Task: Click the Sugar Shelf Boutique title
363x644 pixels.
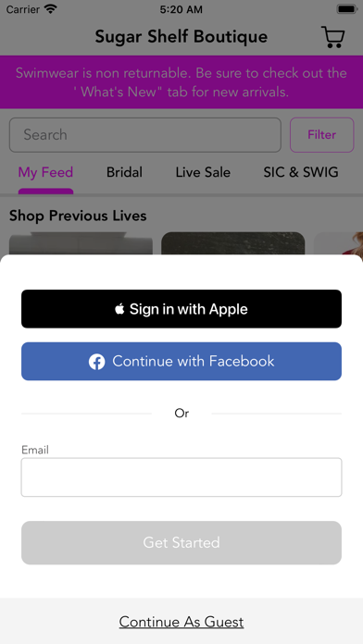Action: (x=181, y=37)
